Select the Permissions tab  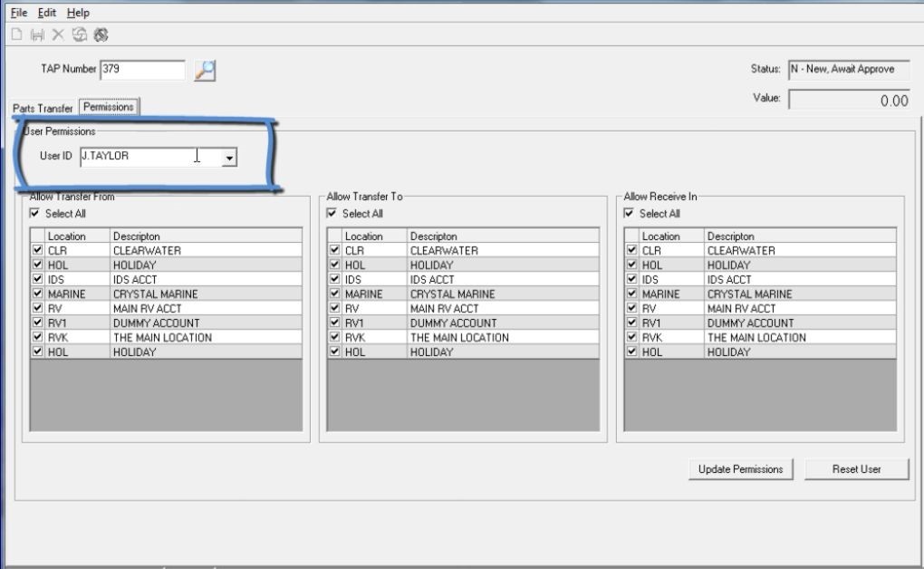pos(109,107)
